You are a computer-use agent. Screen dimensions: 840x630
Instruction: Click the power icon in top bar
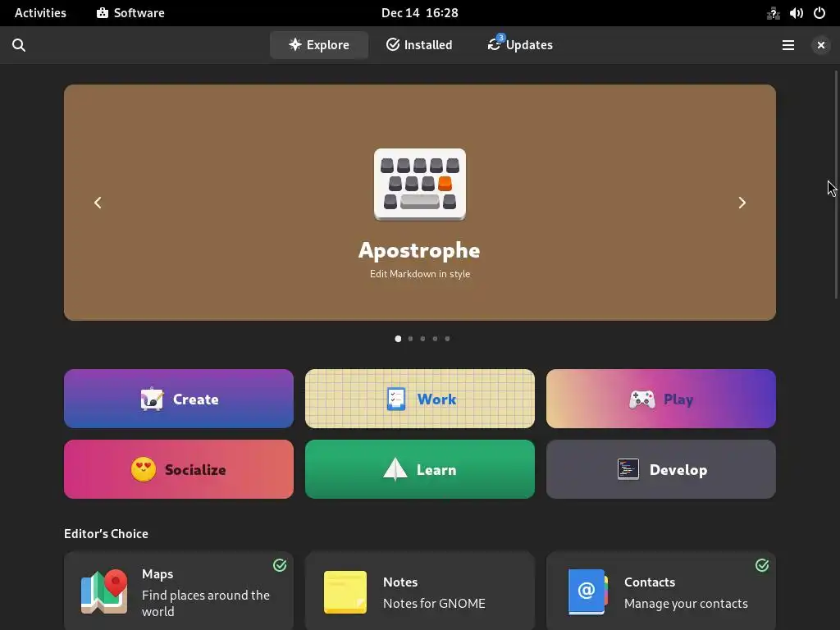tap(819, 13)
